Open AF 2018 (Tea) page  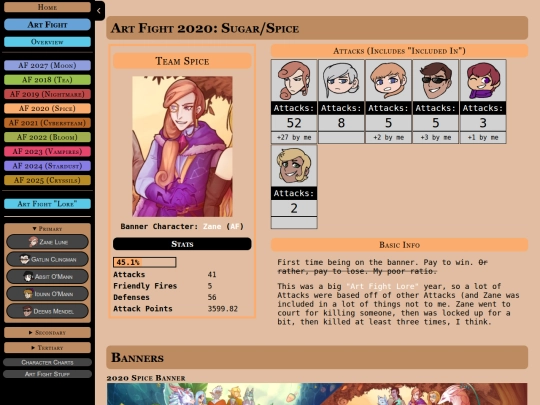tap(48, 80)
